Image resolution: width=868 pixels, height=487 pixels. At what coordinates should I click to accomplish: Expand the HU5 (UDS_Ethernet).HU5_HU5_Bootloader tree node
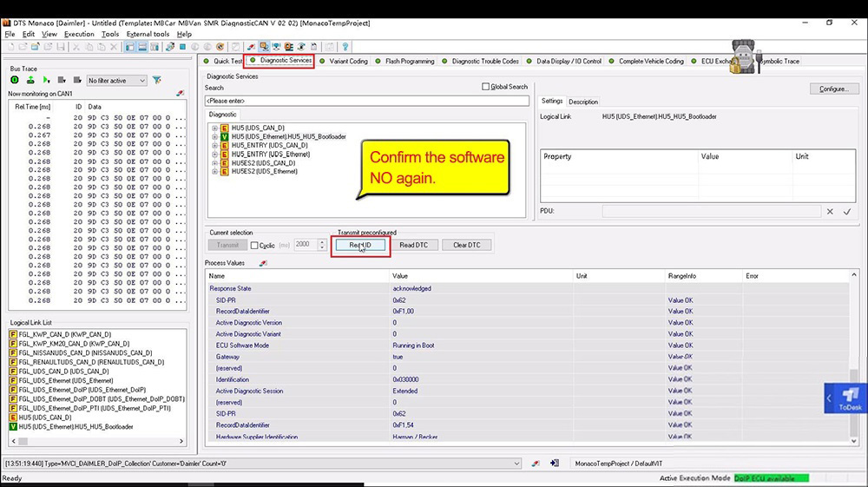pos(214,136)
